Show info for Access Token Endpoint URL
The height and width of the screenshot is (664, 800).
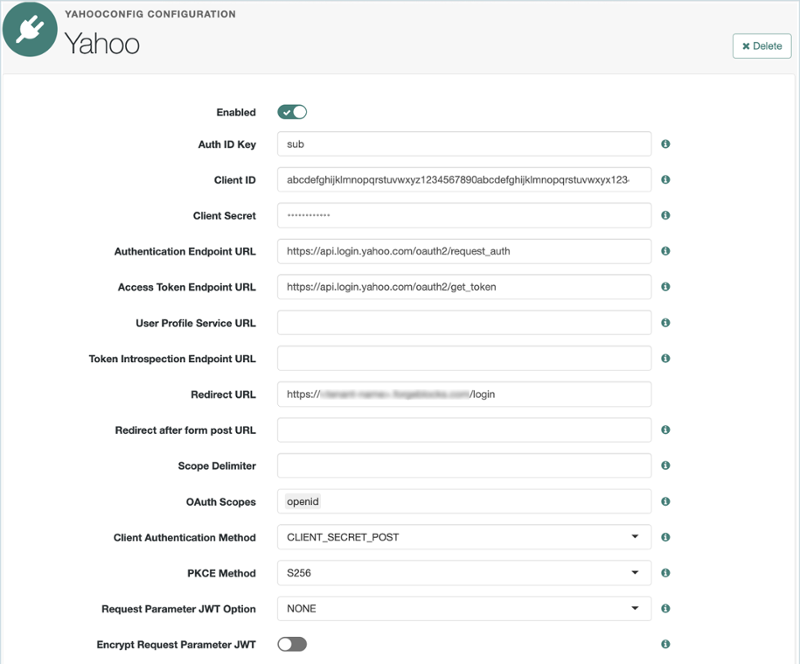(665, 287)
